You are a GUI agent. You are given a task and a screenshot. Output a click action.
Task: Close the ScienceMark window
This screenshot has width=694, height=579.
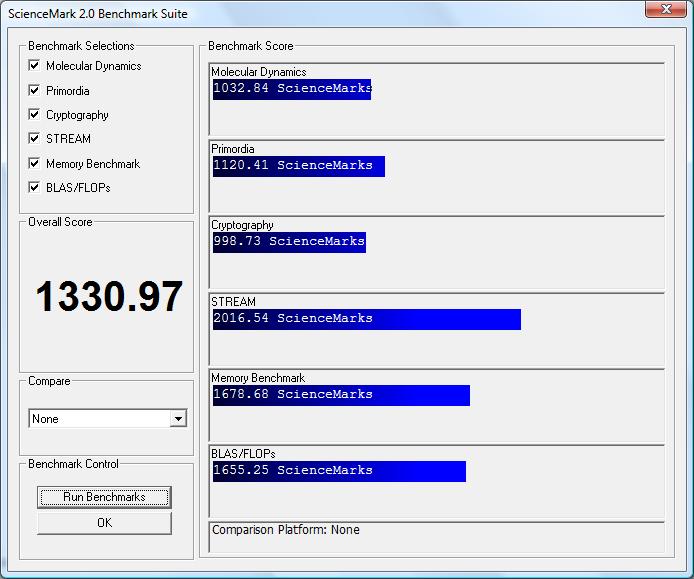pos(665,9)
